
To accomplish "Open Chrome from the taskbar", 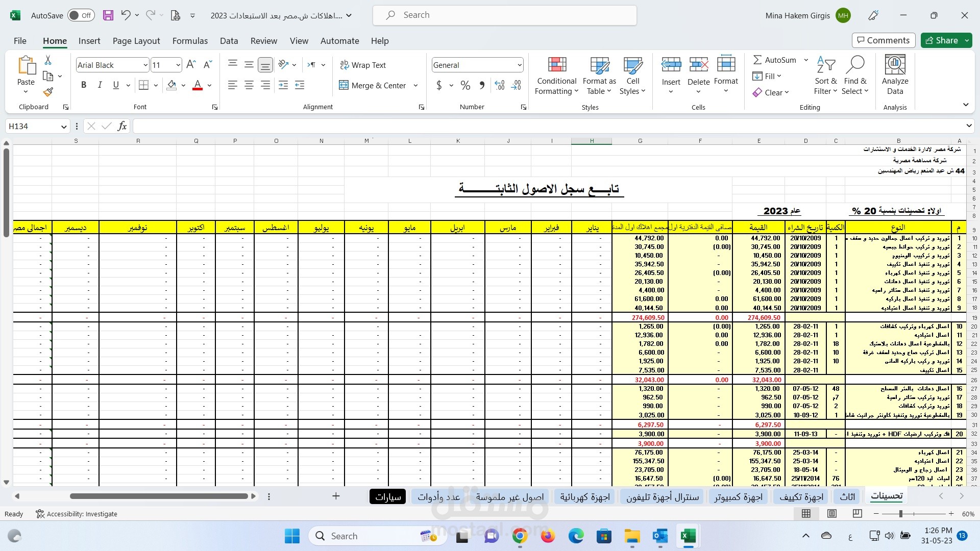I will (x=520, y=536).
